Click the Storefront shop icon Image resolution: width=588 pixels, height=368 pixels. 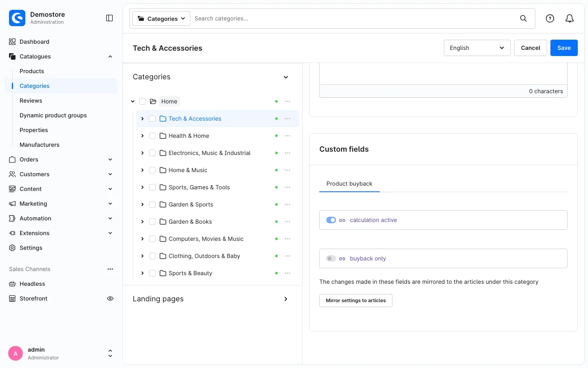coord(12,298)
